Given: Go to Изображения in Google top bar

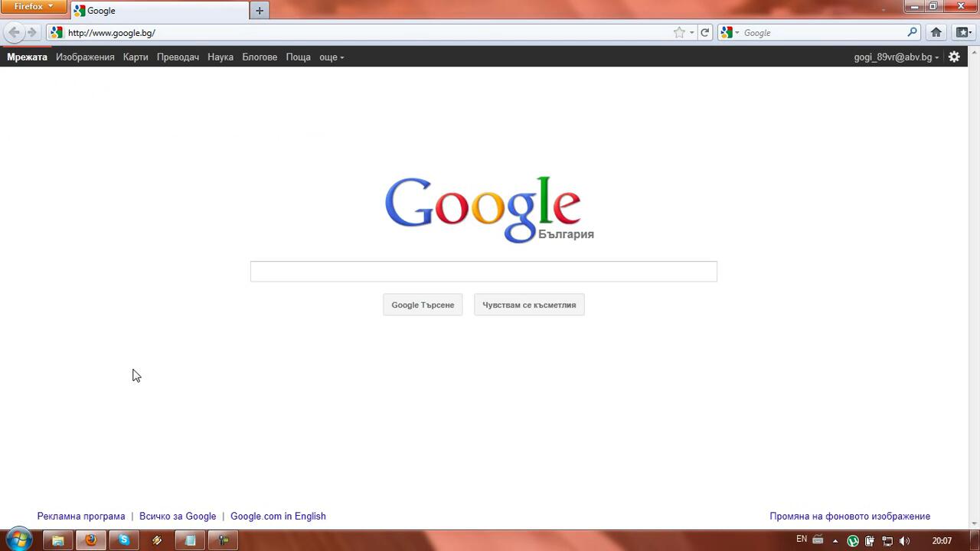Looking at the screenshot, I should [85, 57].
